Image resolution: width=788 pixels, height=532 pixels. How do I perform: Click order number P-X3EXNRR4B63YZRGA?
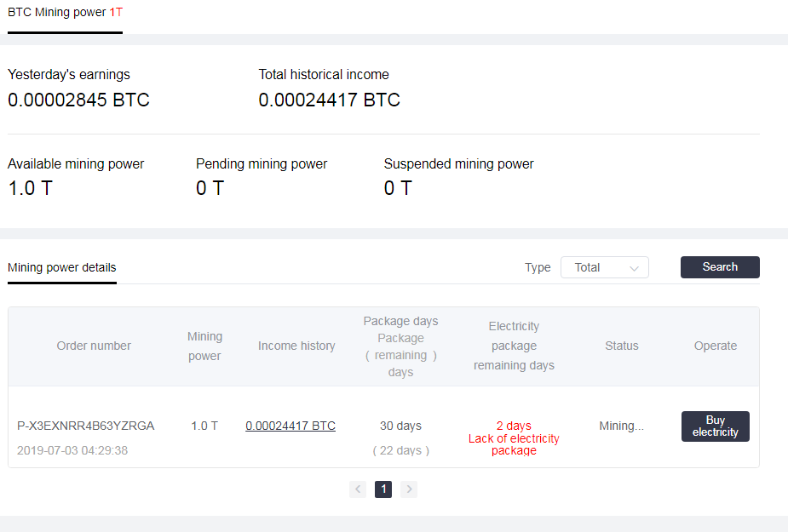(x=86, y=426)
